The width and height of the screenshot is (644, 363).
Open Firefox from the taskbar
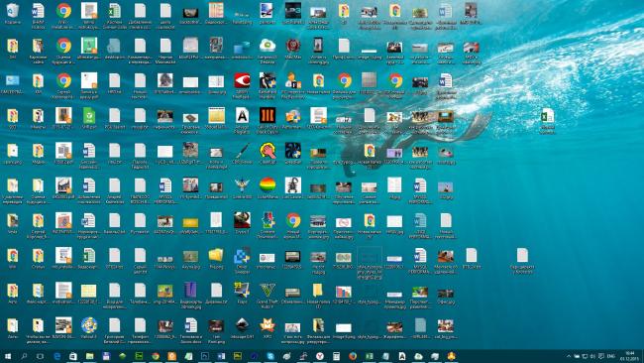pos(353,356)
